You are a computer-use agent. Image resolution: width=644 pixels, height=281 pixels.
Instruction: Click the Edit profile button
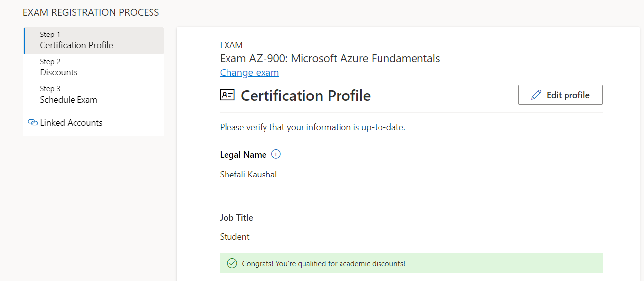[x=560, y=95]
